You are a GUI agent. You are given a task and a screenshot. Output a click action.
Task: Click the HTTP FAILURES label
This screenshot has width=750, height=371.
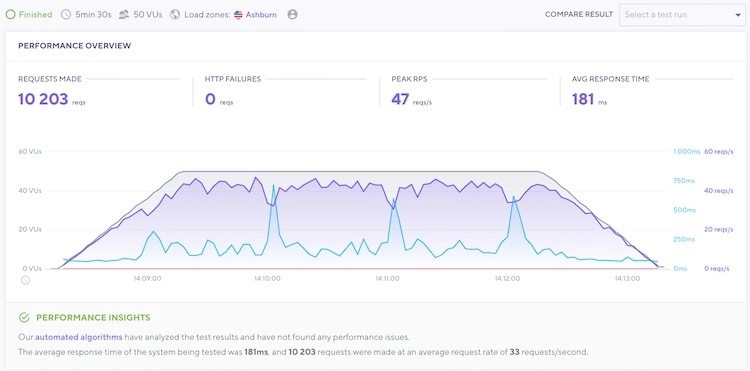tap(233, 79)
